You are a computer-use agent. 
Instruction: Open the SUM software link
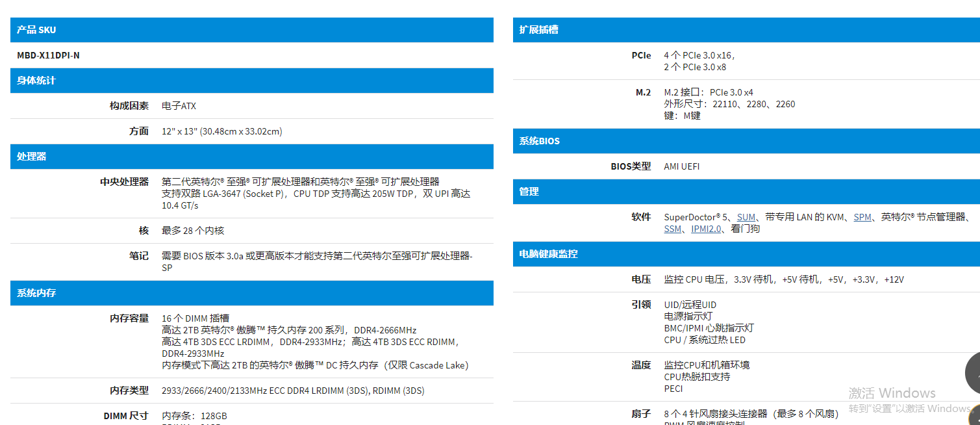click(746, 217)
